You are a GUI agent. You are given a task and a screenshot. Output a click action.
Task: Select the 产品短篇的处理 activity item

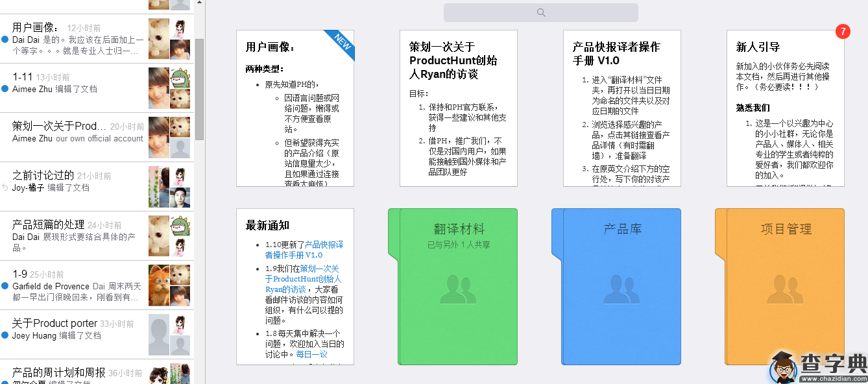(x=97, y=236)
